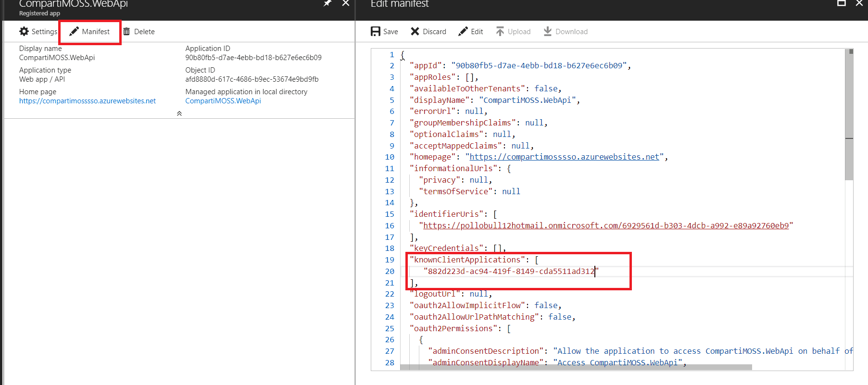Open the Home page link compartimosssso.azurewebsites.net
Image resolution: width=868 pixels, height=385 pixels.
pyautogui.click(x=88, y=101)
